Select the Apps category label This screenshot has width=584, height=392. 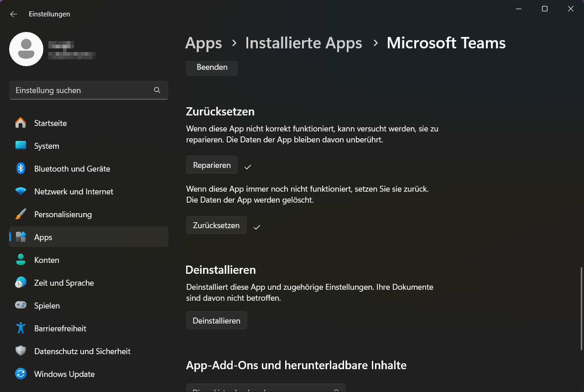[43, 237]
